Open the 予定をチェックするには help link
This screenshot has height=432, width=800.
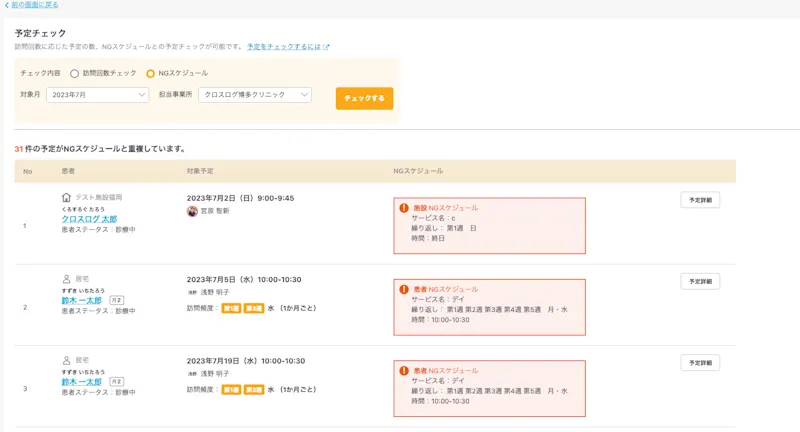point(284,46)
